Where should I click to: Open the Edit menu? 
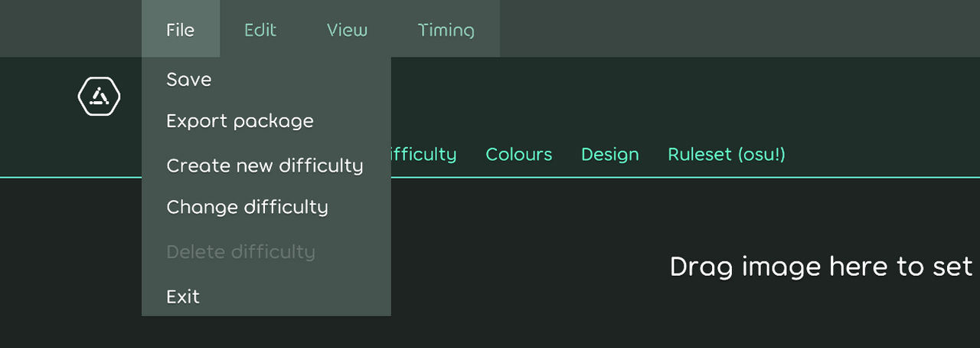260,29
